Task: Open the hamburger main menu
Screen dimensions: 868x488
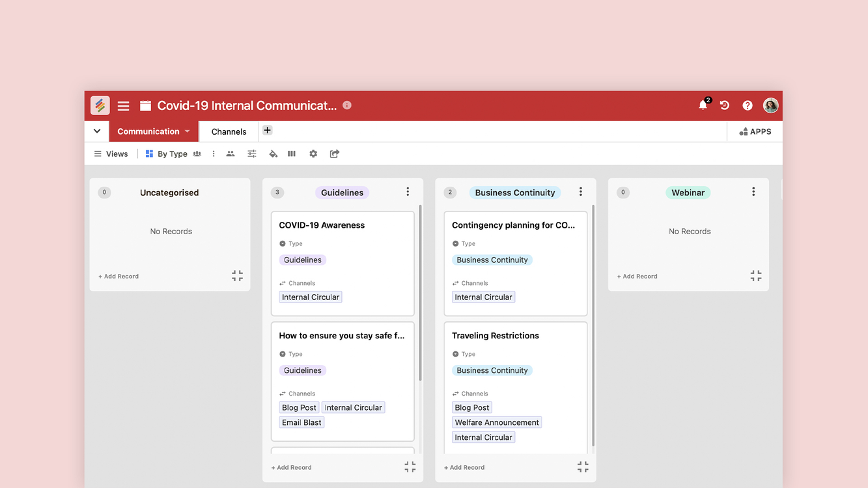Action: (123, 105)
